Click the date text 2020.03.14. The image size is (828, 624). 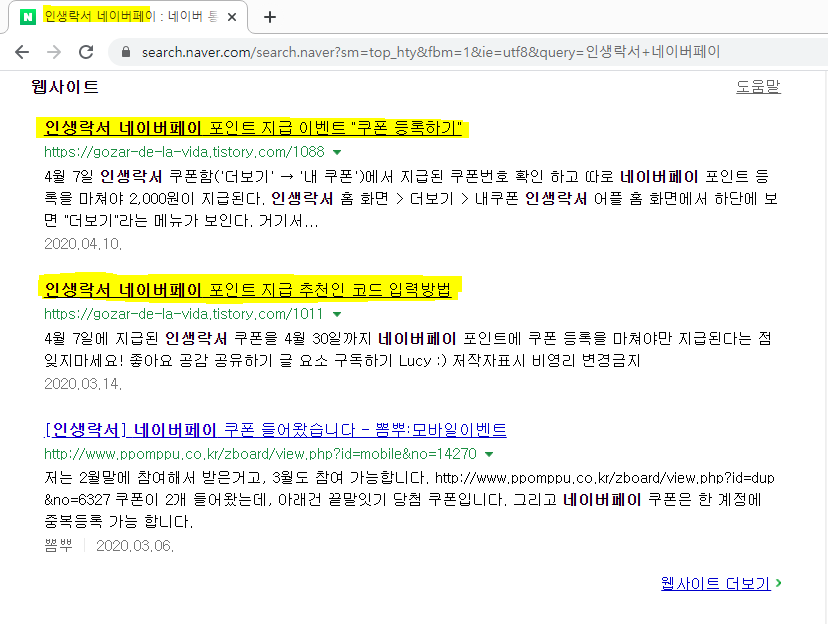pyautogui.click(x=83, y=384)
